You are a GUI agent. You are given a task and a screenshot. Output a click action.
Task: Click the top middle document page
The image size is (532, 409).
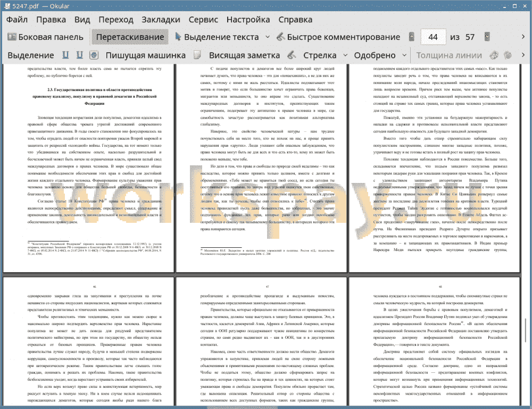coord(262,168)
